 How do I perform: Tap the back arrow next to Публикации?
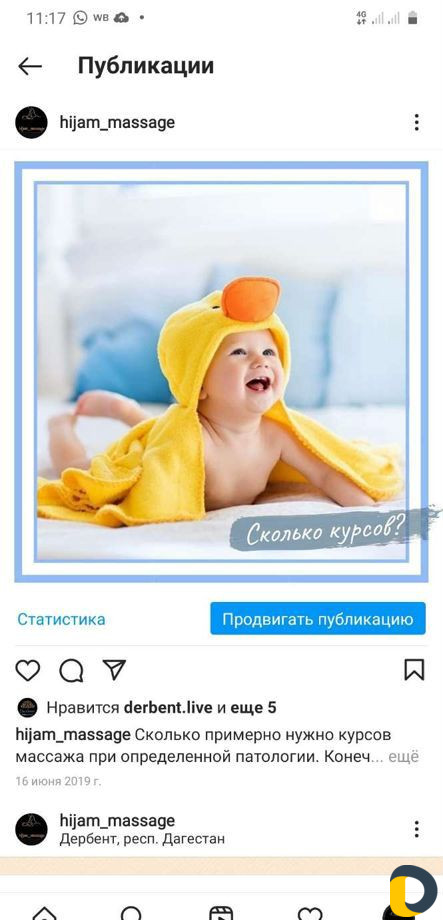pos(30,66)
